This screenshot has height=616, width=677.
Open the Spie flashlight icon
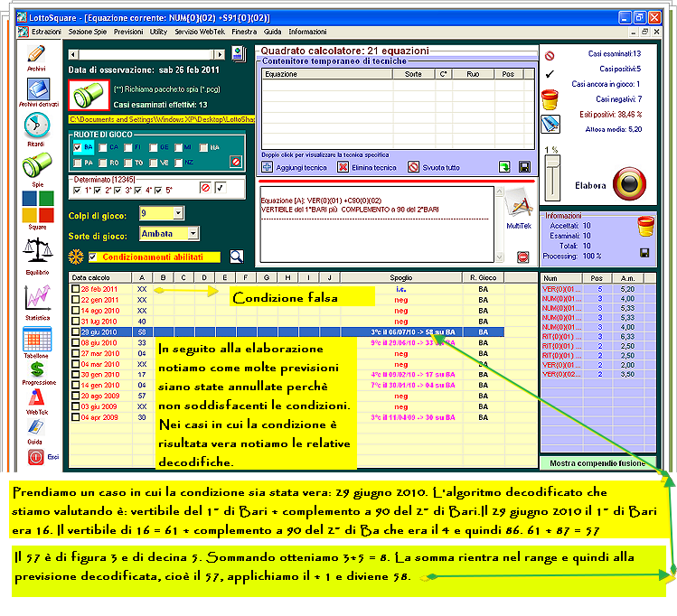[x=37, y=165]
